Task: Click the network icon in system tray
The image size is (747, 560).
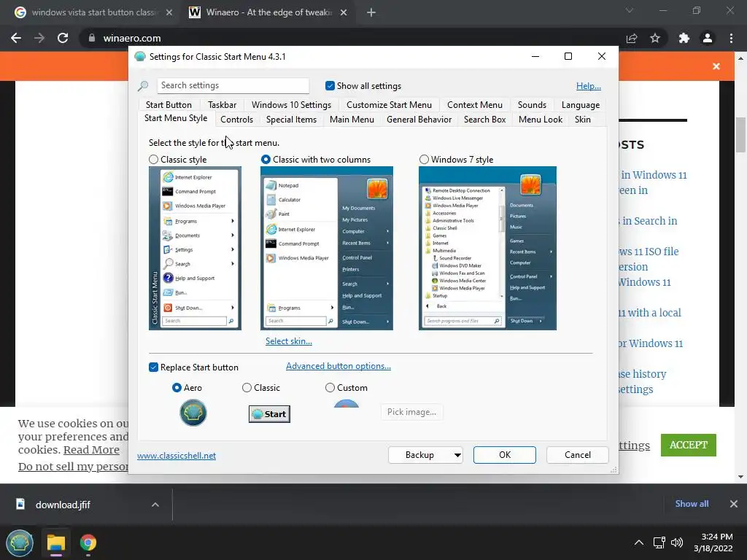Action: (x=659, y=542)
